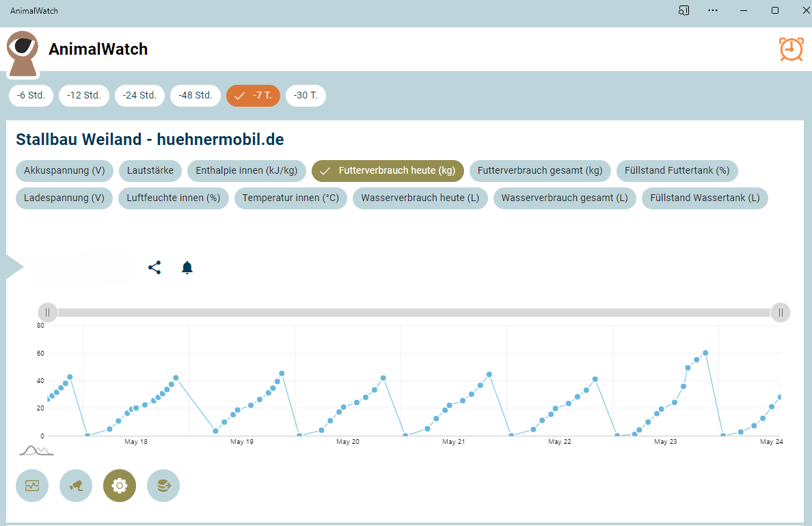Select Füllstand Futtertank (%) chip
Image resolution: width=812 pixels, height=526 pixels.
click(677, 170)
